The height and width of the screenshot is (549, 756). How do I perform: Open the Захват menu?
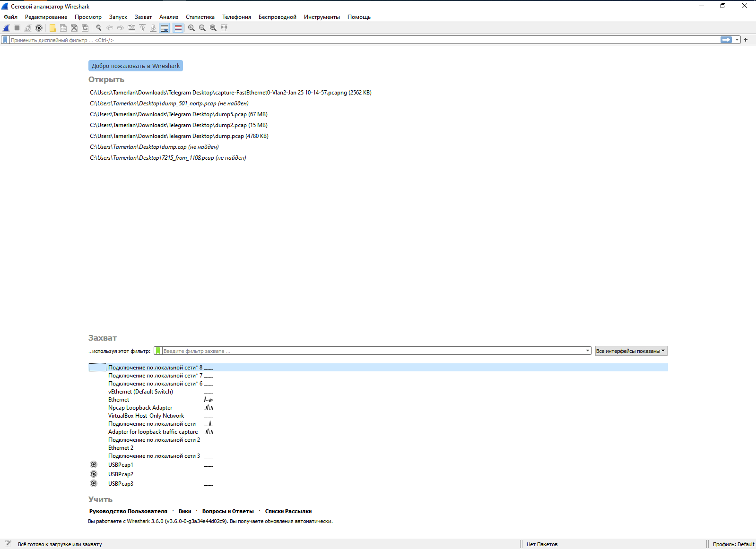[x=143, y=17]
